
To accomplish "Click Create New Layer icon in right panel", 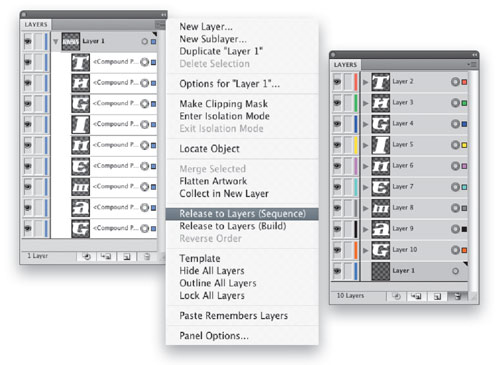I will (x=437, y=296).
